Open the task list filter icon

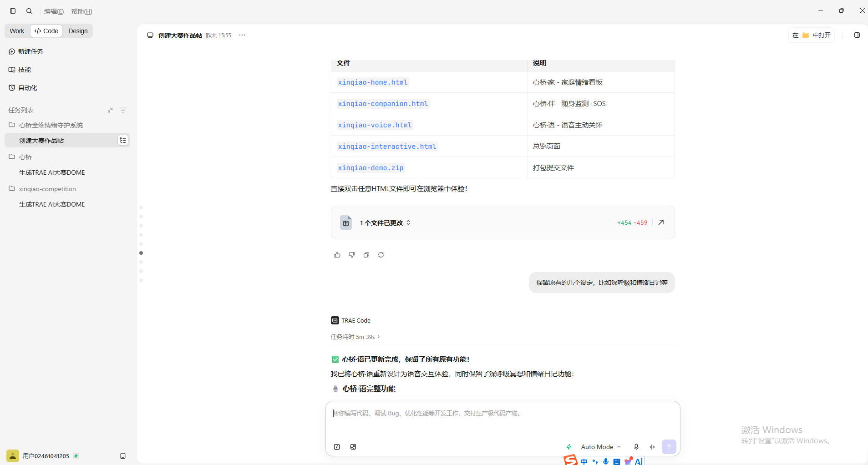[x=123, y=110]
